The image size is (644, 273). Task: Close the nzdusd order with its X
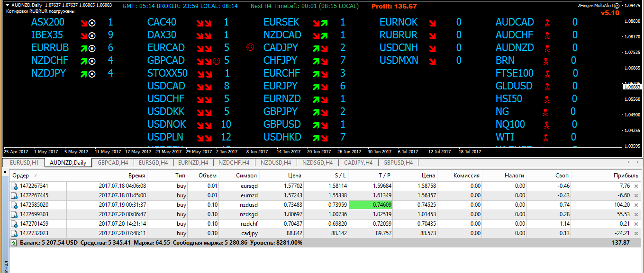point(636,205)
